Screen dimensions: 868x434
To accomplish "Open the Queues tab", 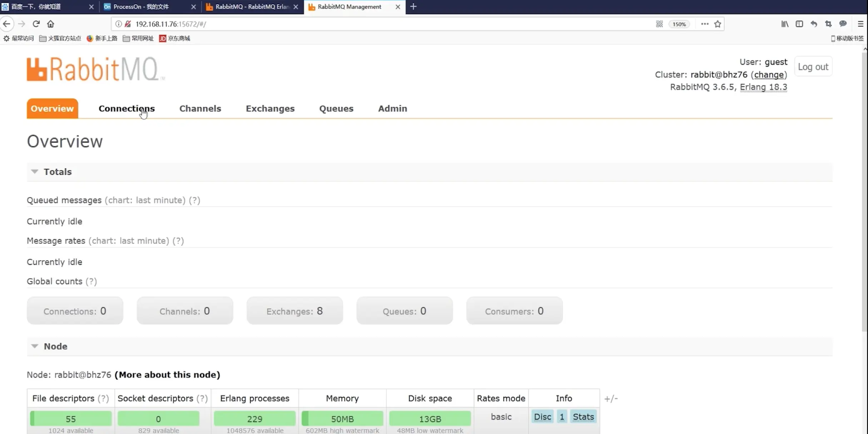I will pos(336,108).
